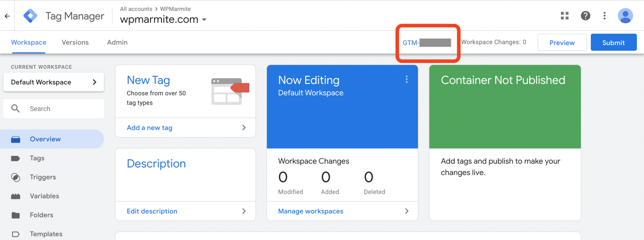
Task: Click the user account avatar
Action: [x=625, y=16]
